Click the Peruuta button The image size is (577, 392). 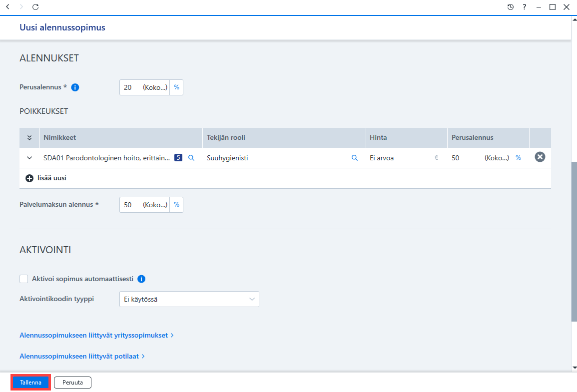[x=72, y=383]
